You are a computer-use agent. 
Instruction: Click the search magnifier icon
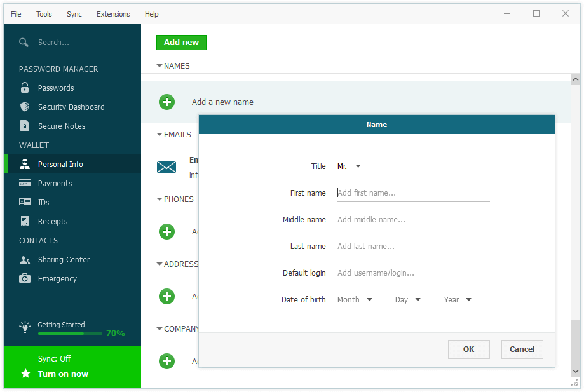pyautogui.click(x=24, y=43)
